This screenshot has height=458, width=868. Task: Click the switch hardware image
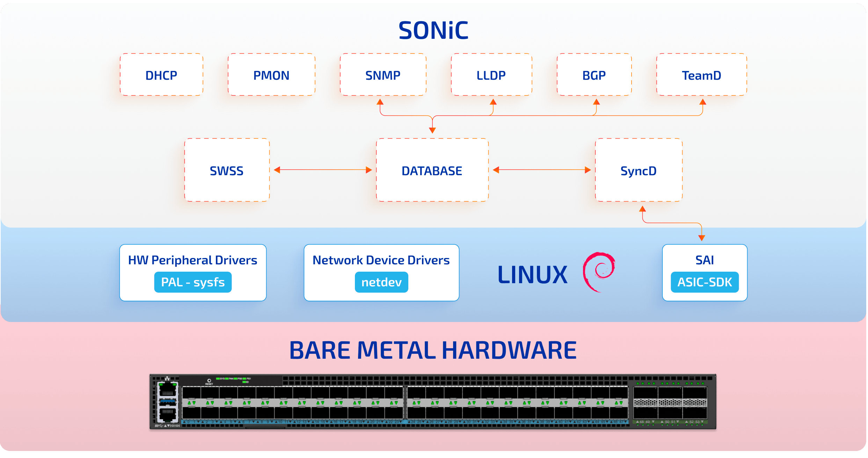click(x=433, y=402)
